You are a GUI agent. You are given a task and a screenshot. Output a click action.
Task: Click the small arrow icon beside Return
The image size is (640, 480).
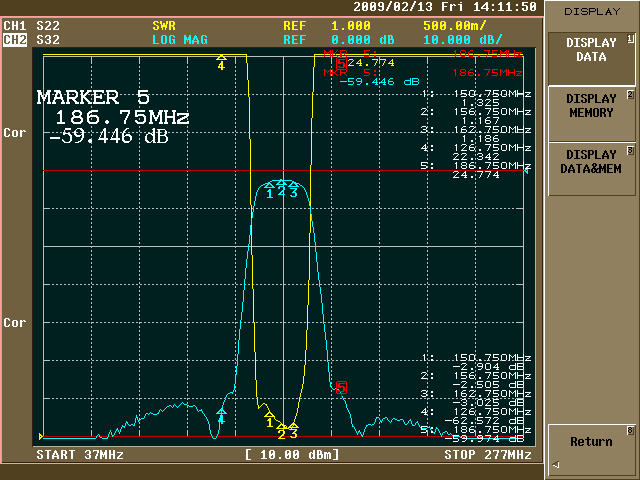[x=556, y=464]
